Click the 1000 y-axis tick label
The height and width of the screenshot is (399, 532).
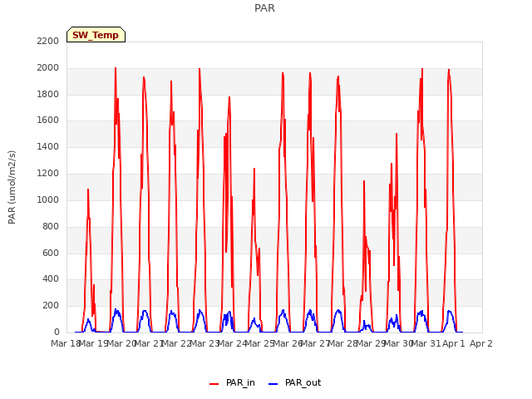pyautogui.click(x=48, y=199)
